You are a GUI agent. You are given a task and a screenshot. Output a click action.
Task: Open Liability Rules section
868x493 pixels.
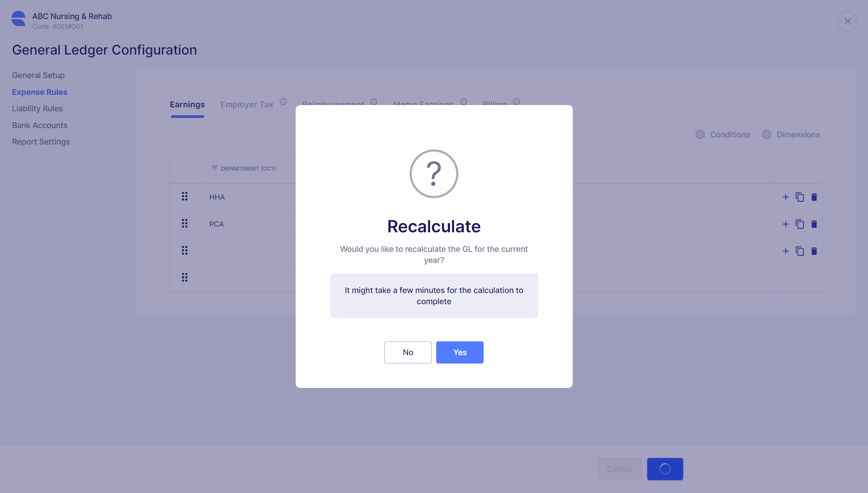(x=37, y=109)
